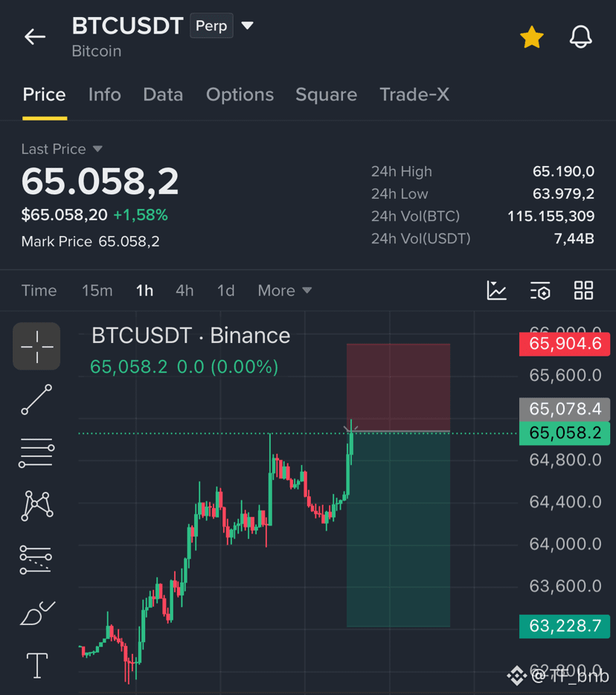Switch to the Info tab
616x695 pixels.
click(105, 95)
